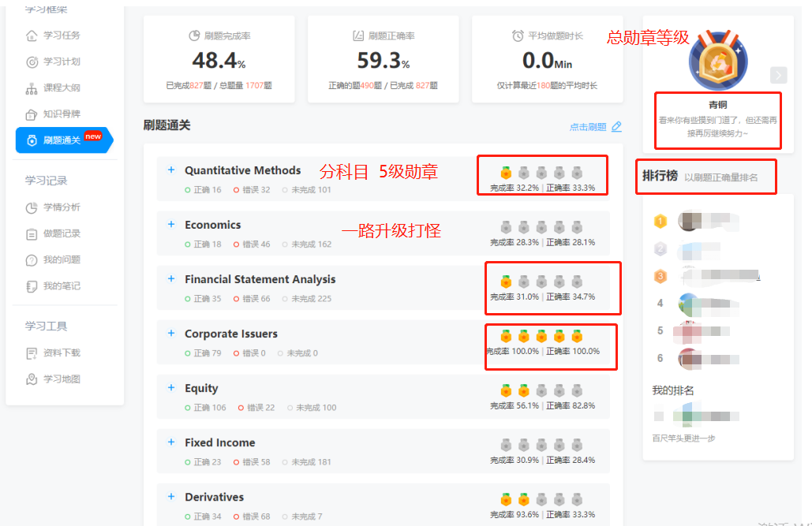812x526 pixels.
Task: Click the fifth gold medal of Corporate Issuers
Action: click(577, 336)
